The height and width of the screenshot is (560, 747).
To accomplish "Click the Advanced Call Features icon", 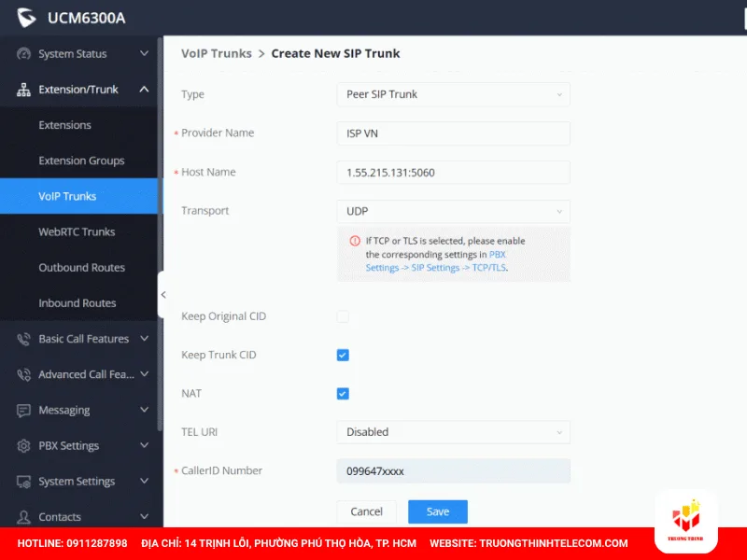I will tap(23, 375).
